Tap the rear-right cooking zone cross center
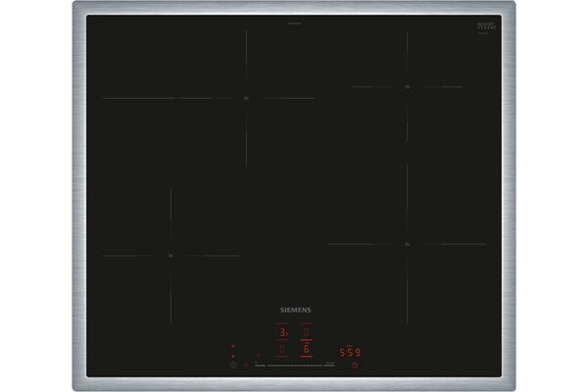The image size is (588, 392). (x=408, y=87)
